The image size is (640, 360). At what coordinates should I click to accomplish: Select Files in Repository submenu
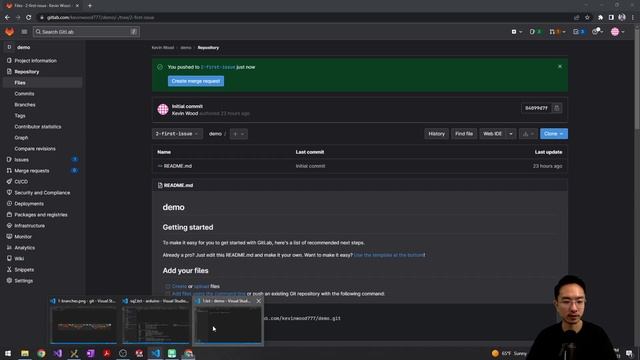[x=42, y=82]
